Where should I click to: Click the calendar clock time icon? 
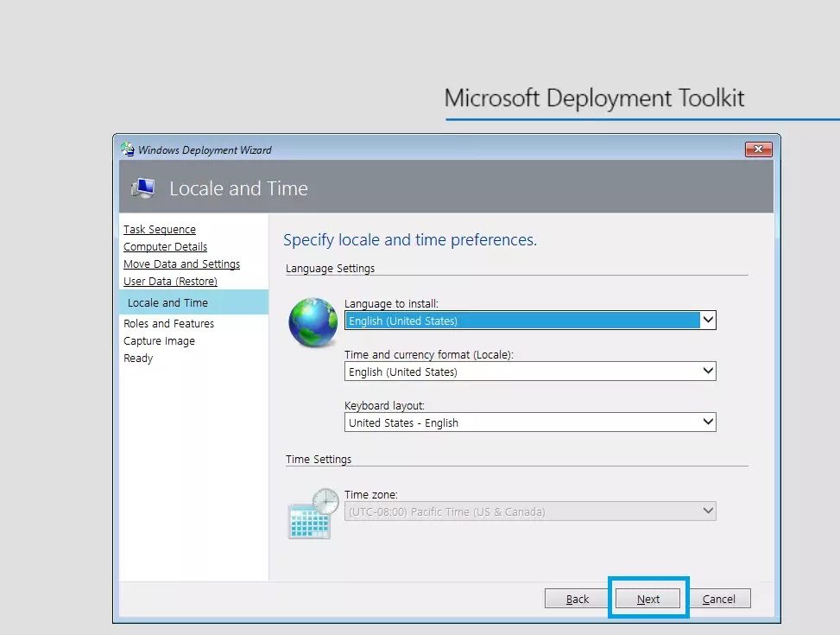tap(313, 513)
